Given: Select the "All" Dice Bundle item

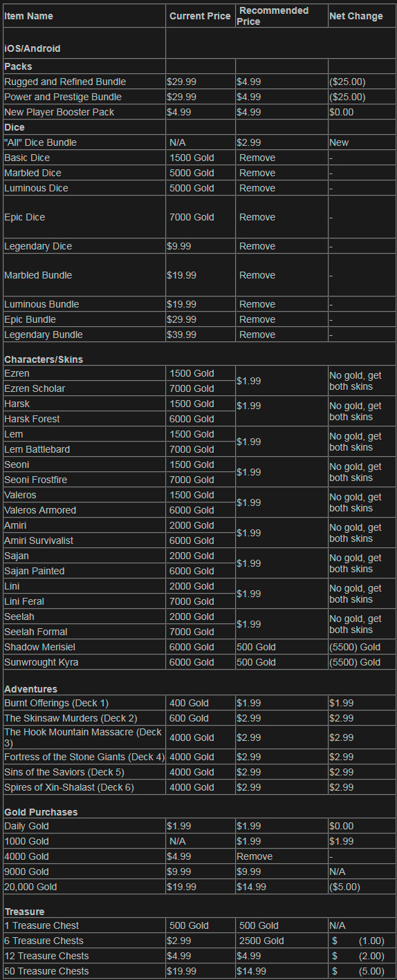Looking at the screenshot, I should click(40, 142).
